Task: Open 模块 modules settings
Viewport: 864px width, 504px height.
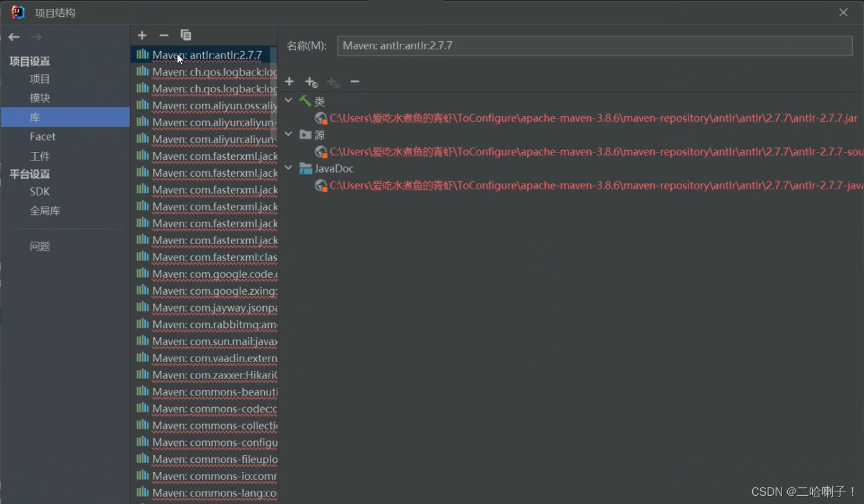Action: tap(40, 98)
